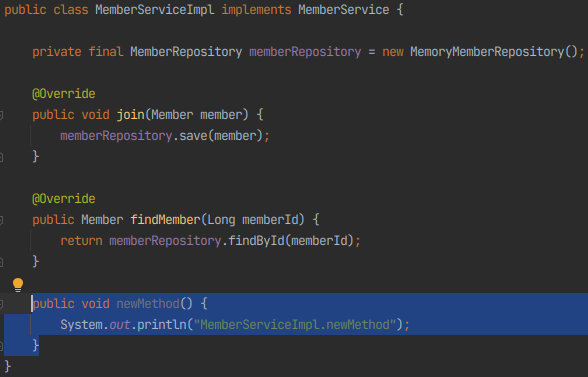Image resolution: width=588 pixels, height=377 pixels.
Task: Click memberRepository before .save
Action: (x=116, y=136)
